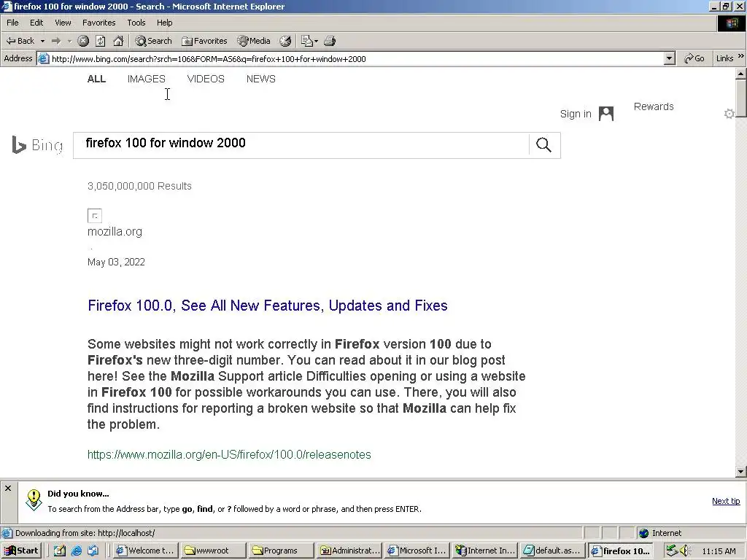Click the mozilla.org releasenotes URL
The height and width of the screenshot is (560, 747).
229,454
